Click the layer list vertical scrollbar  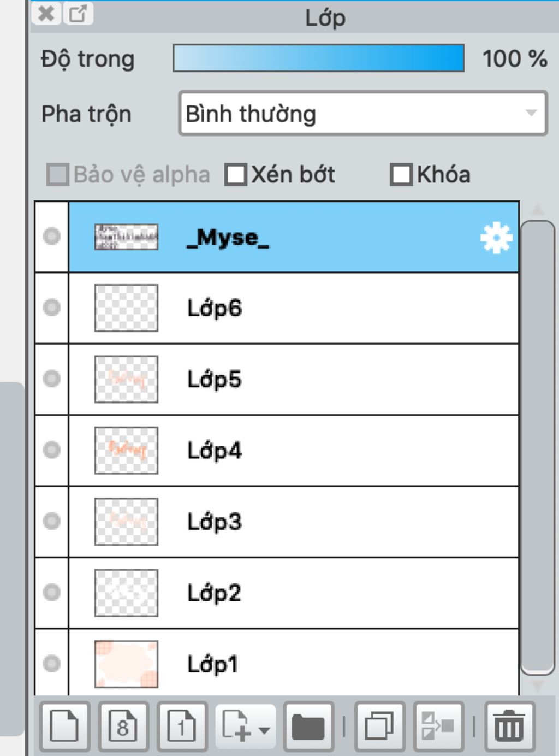538,448
